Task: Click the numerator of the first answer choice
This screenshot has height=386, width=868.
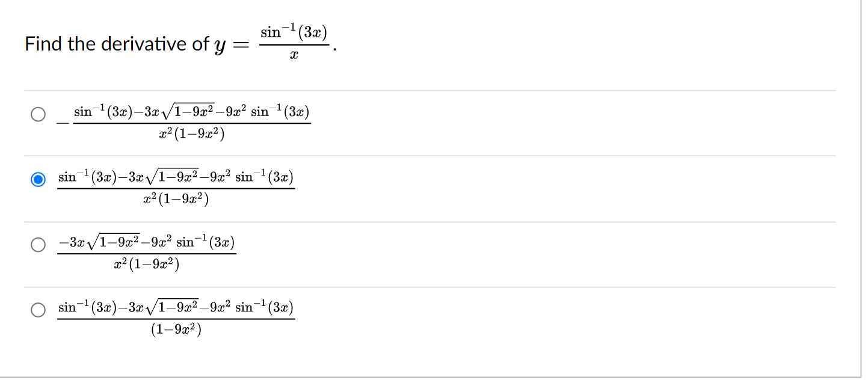Action: [x=191, y=112]
